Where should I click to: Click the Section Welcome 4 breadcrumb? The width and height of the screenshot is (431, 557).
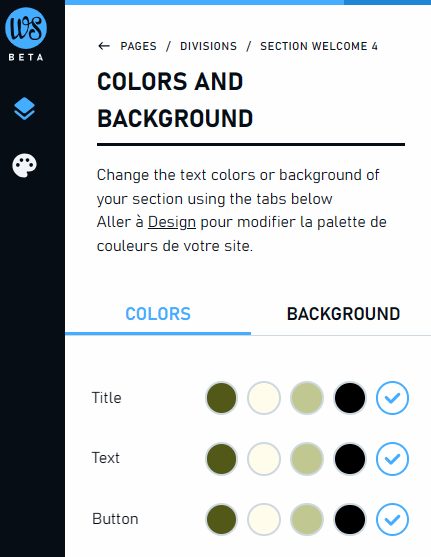click(x=319, y=46)
